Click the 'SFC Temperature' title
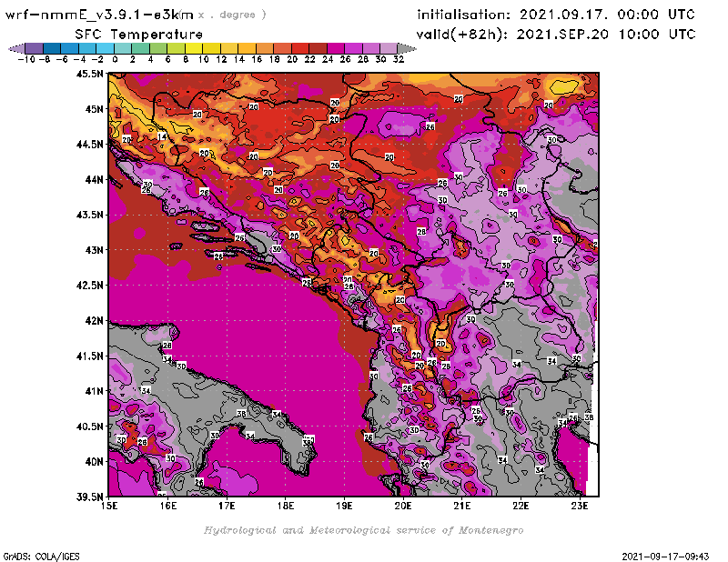 click(x=139, y=35)
